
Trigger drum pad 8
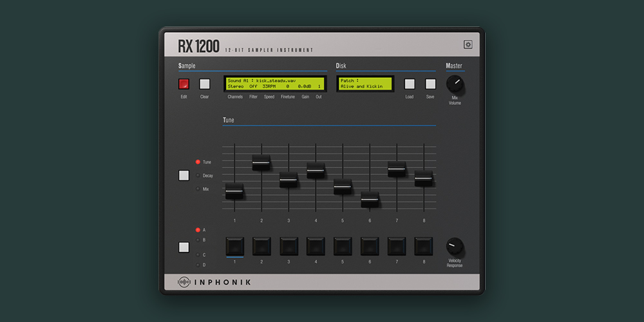click(x=423, y=246)
